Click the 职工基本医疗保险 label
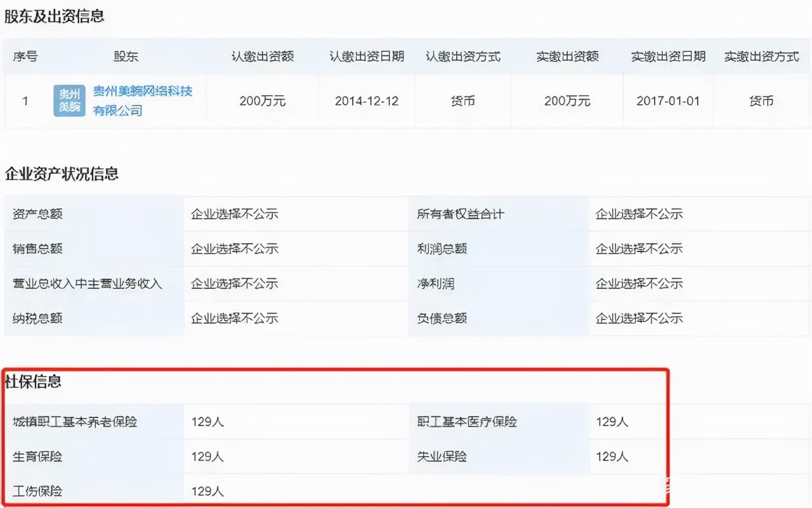 tap(467, 422)
